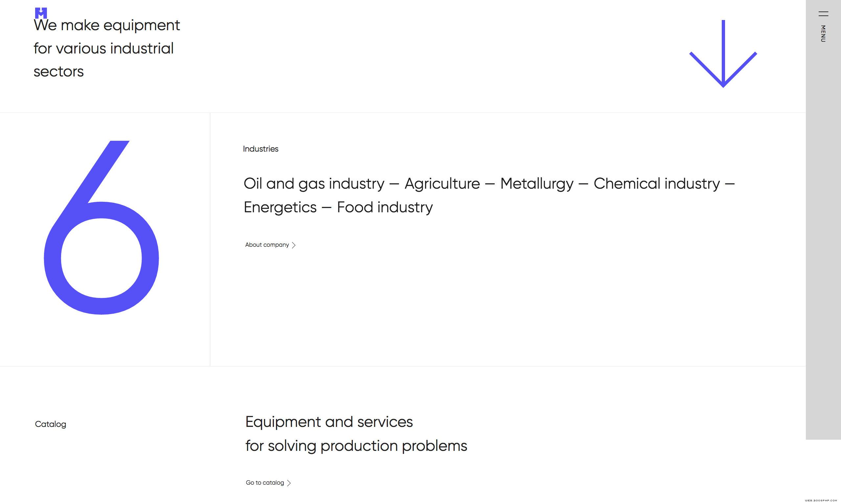
Task: Open the About company link
Action: click(x=270, y=245)
